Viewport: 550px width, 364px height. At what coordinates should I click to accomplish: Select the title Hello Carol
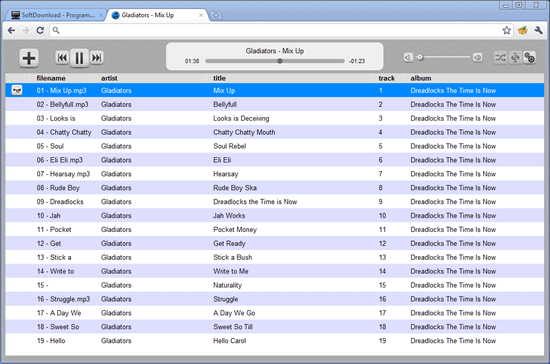[x=230, y=341]
